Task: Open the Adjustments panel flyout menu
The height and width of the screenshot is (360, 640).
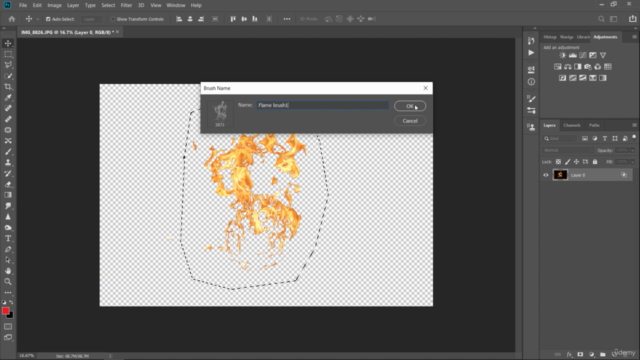Action: pyautogui.click(x=634, y=37)
